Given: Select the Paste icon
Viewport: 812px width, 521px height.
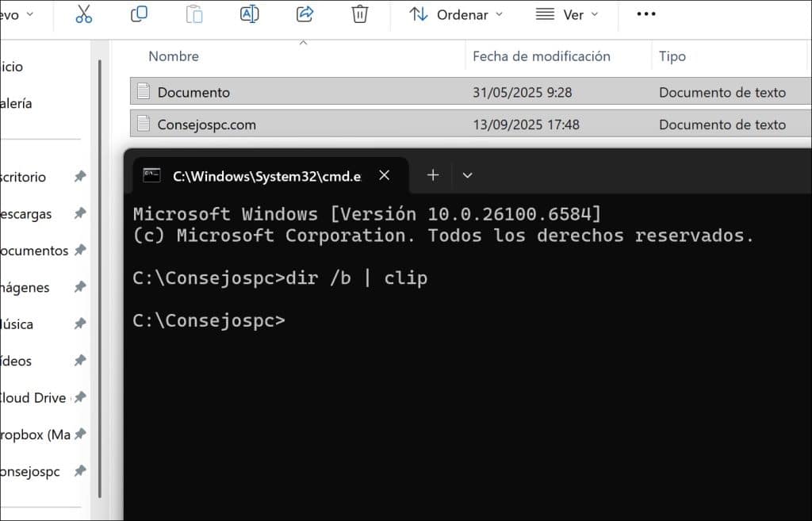Looking at the screenshot, I should click(x=193, y=14).
